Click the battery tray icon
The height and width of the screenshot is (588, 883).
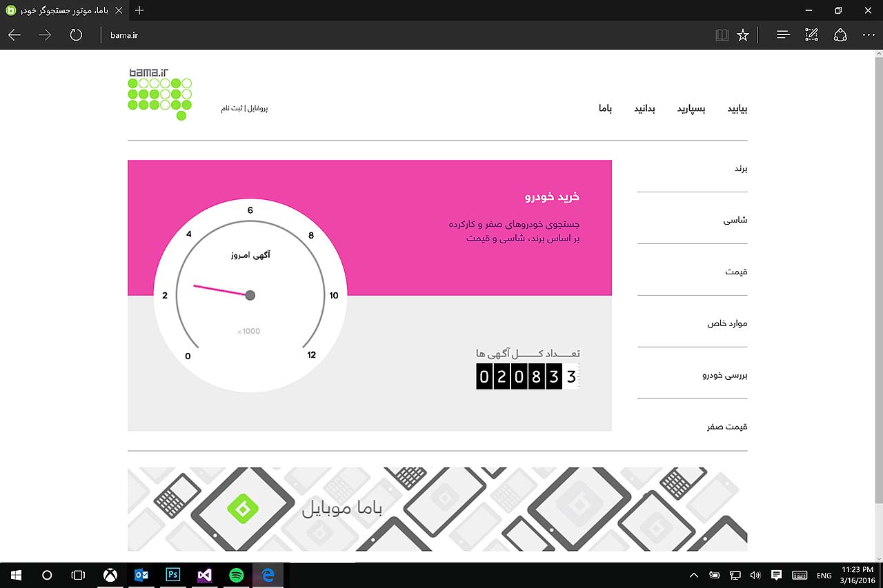pyautogui.click(x=715, y=575)
